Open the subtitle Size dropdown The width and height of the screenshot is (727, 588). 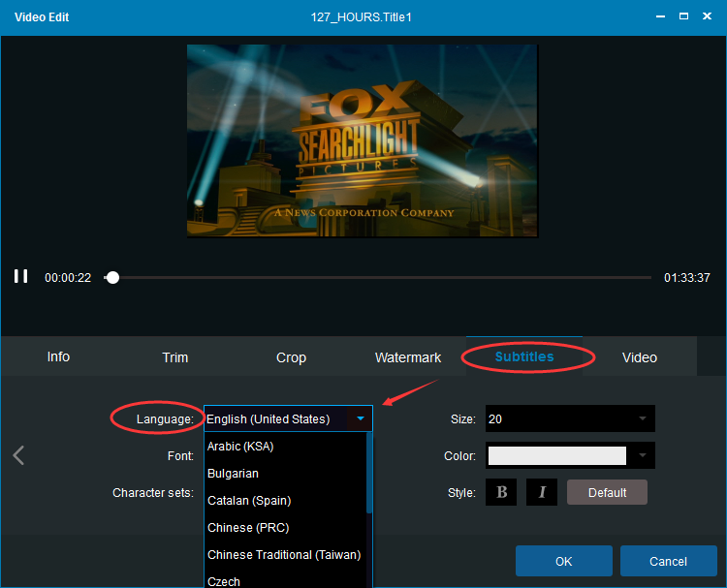(570, 418)
